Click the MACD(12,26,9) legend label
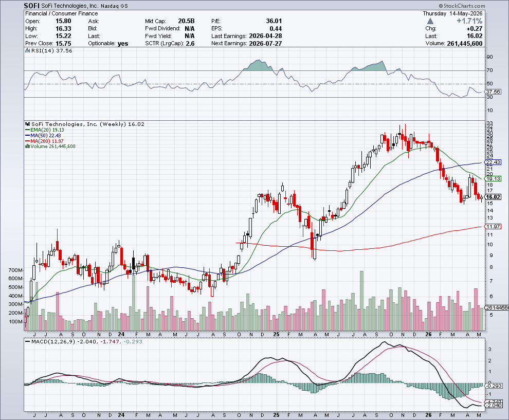 click(x=53, y=341)
